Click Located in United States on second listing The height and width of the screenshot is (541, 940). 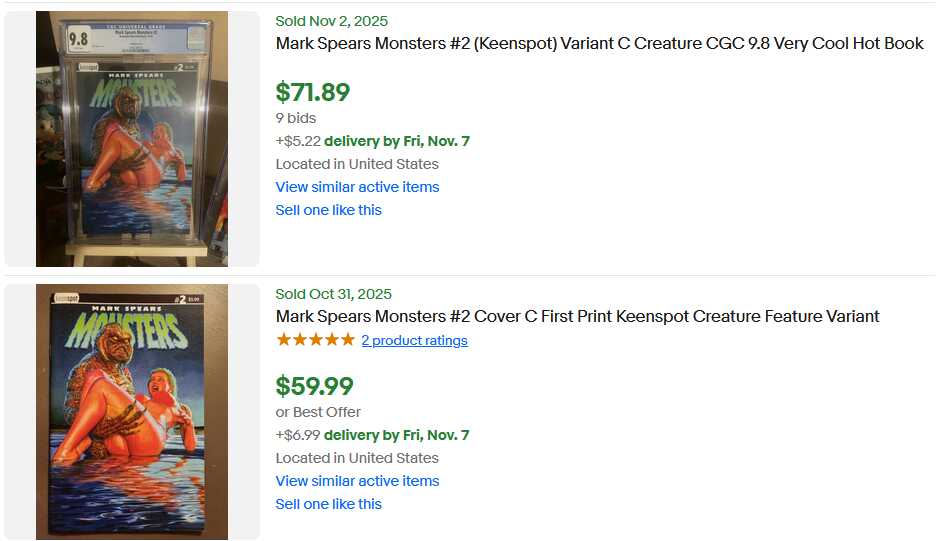[357, 458]
